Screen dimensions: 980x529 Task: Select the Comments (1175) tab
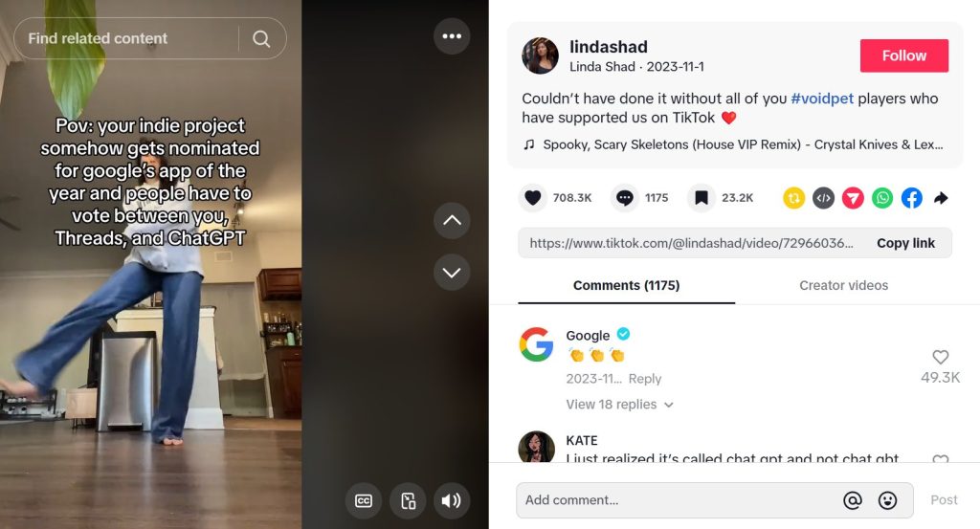(626, 285)
